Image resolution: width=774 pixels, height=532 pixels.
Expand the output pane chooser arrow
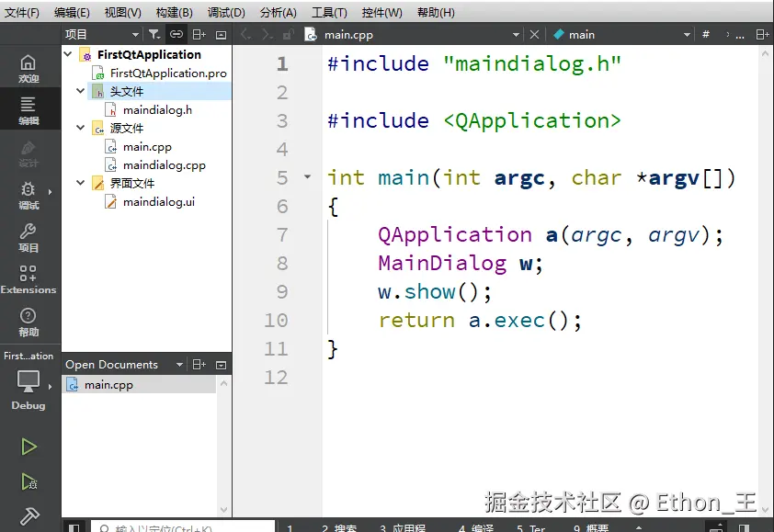coord(639,528)
